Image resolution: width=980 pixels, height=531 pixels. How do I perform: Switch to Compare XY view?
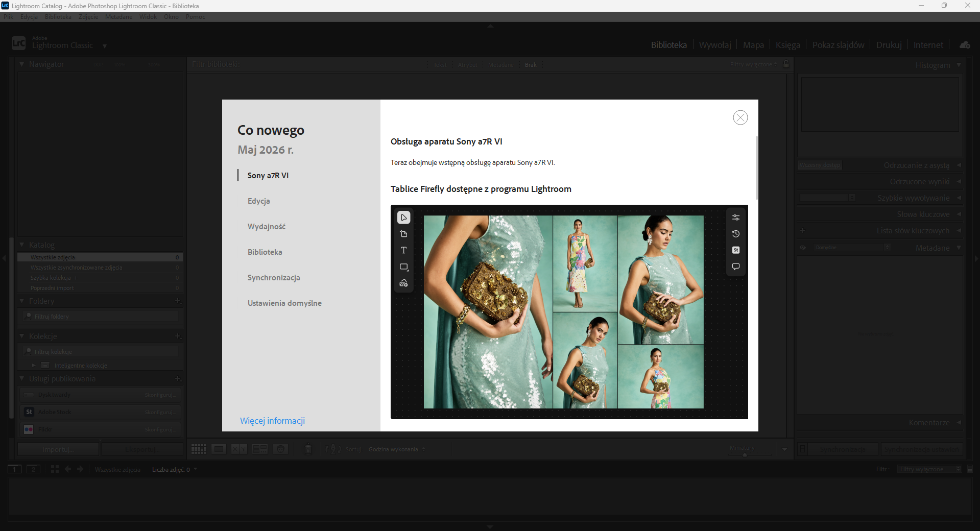coord(239,449)
